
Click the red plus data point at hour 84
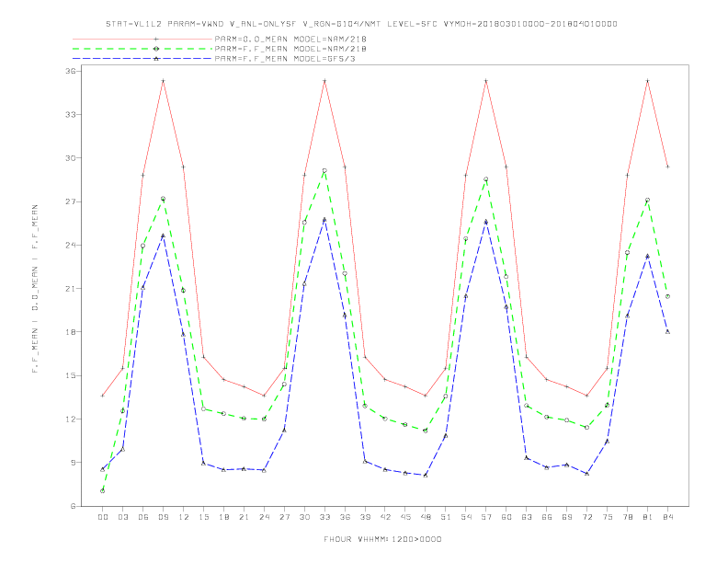tap(667, 167)
